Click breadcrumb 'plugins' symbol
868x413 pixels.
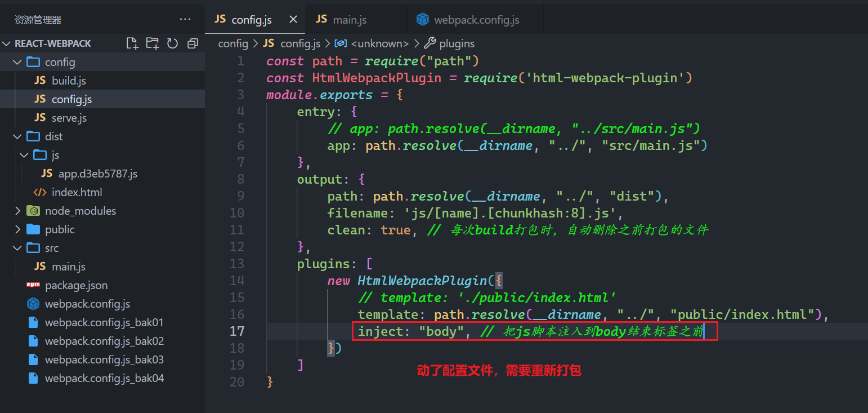coord(457,43)
